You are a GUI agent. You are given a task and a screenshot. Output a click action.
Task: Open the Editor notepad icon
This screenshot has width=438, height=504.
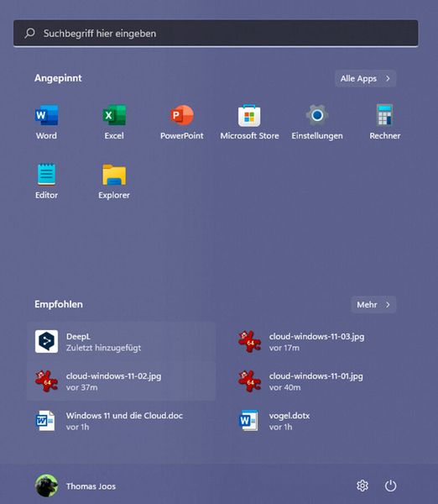pyautogui.click(x=46, y=175)
